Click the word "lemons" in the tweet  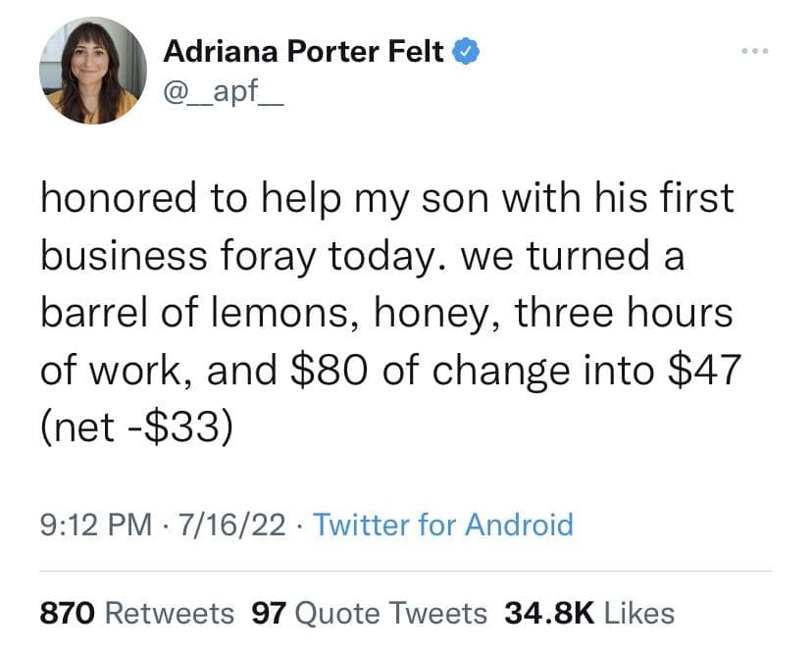click(x=299, y=313)
